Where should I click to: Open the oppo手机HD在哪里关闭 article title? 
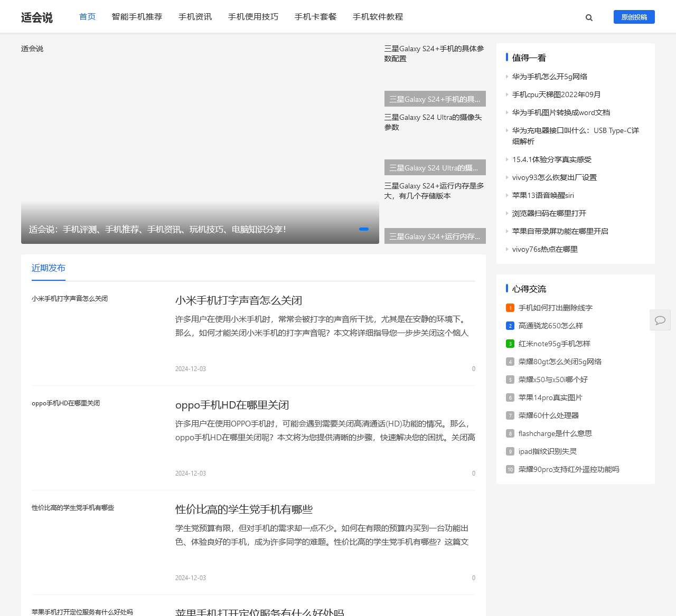[232, 405]
